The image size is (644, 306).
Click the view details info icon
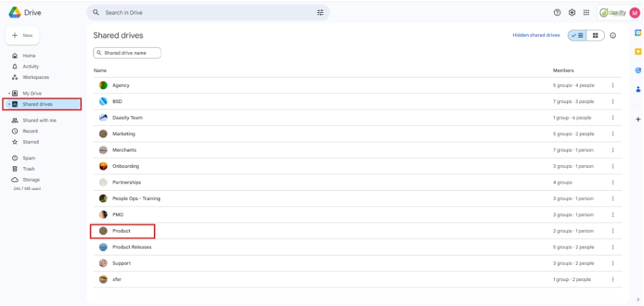(x=613, y=36)
